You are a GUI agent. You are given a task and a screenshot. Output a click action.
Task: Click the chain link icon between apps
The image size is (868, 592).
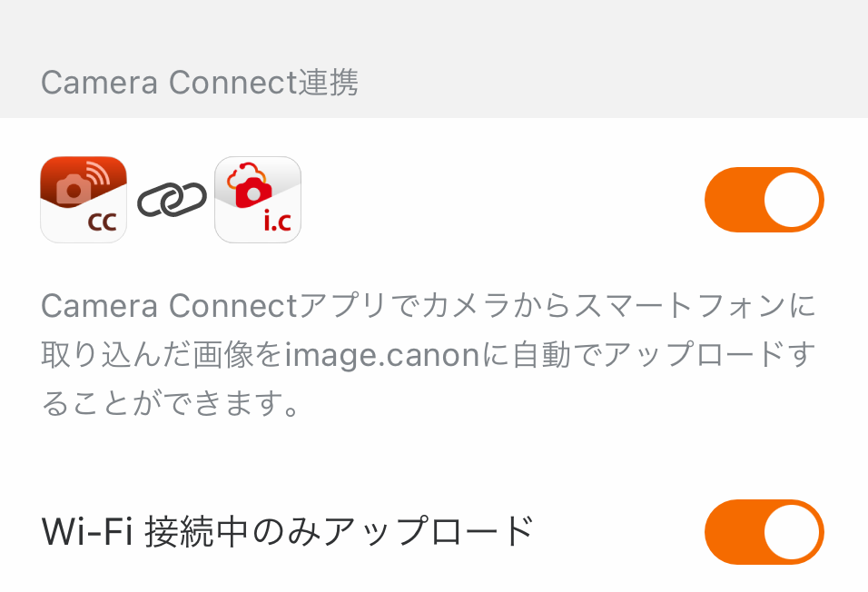(x=172, y=200)
